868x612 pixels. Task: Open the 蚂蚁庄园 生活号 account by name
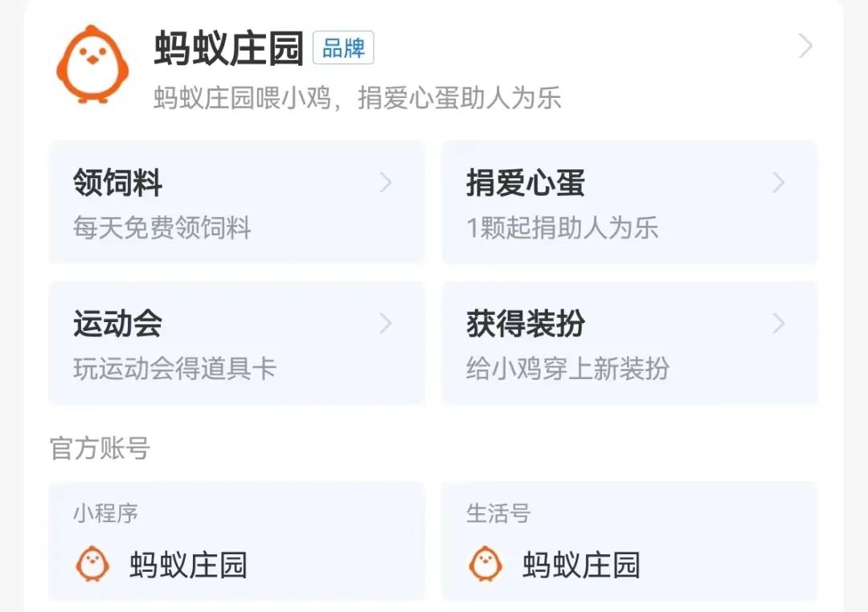[x=581, y=565]
